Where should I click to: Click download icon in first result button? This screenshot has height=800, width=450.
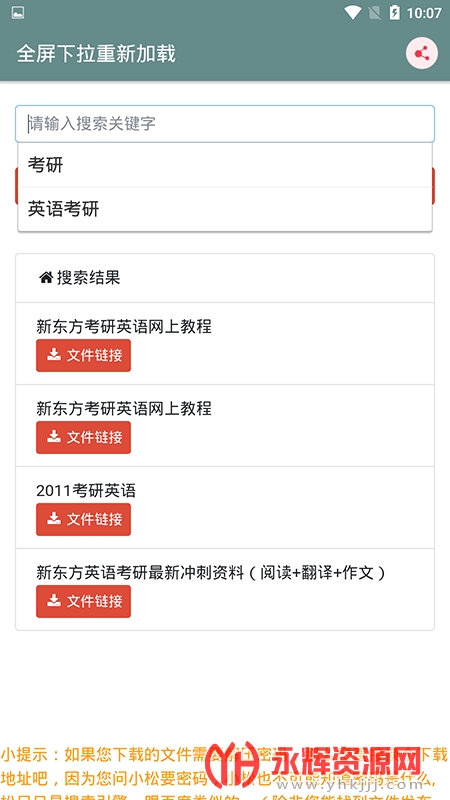54,355
